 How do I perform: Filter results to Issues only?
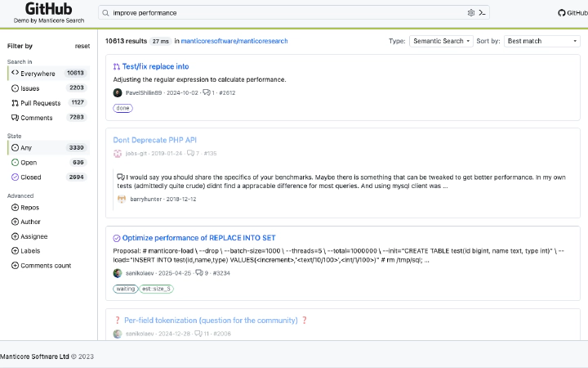(x=49, y=88)
